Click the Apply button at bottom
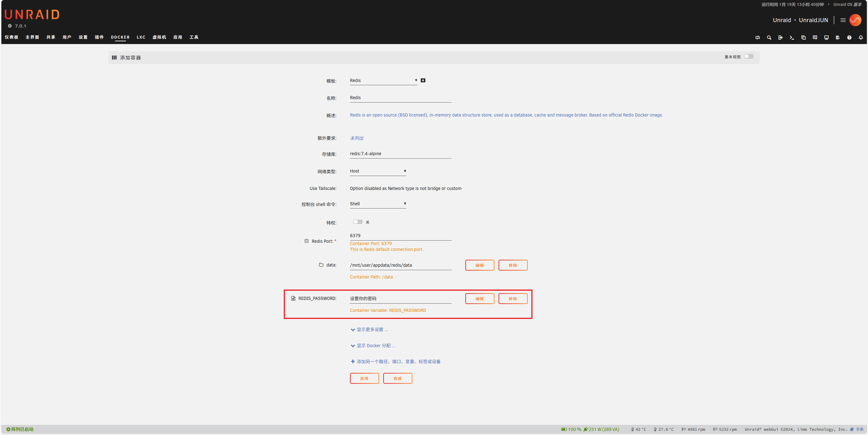This screenshot has height=435, width=868. tap(364, 379)
